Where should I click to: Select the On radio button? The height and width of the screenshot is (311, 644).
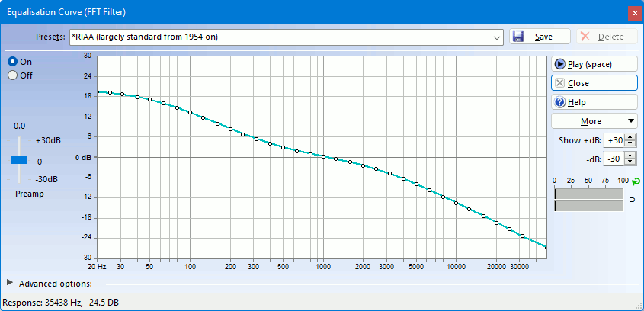[13, 62]
